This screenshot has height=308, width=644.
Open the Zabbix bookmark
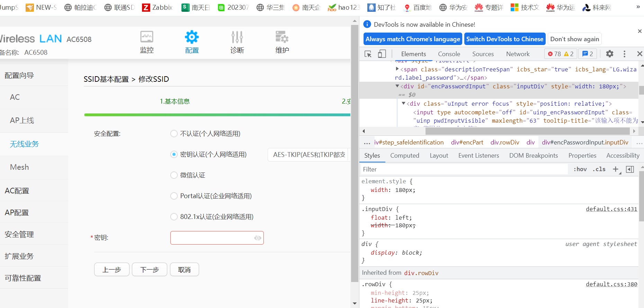coord(158,7)
